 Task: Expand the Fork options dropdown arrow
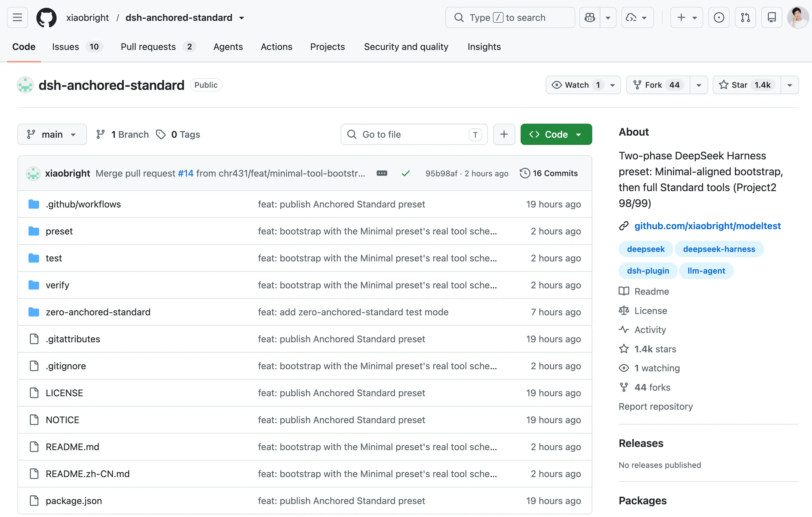pyautogui.click(x=699, y=85)
